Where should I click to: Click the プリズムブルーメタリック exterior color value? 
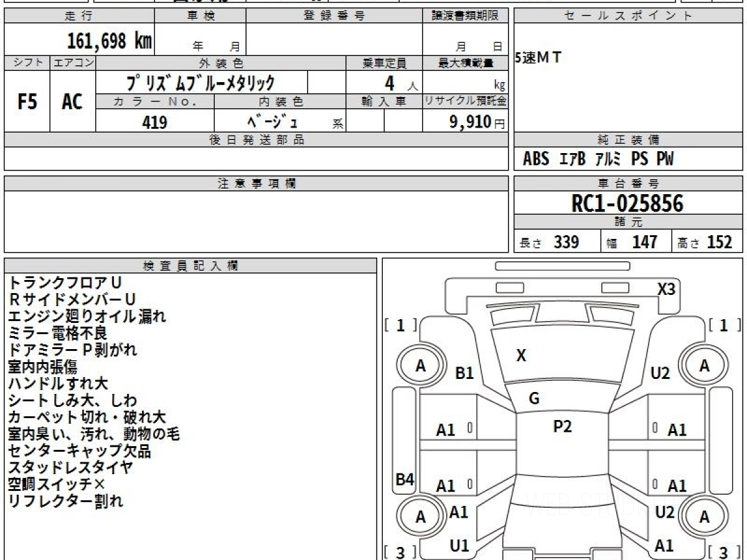click(200, 83)
